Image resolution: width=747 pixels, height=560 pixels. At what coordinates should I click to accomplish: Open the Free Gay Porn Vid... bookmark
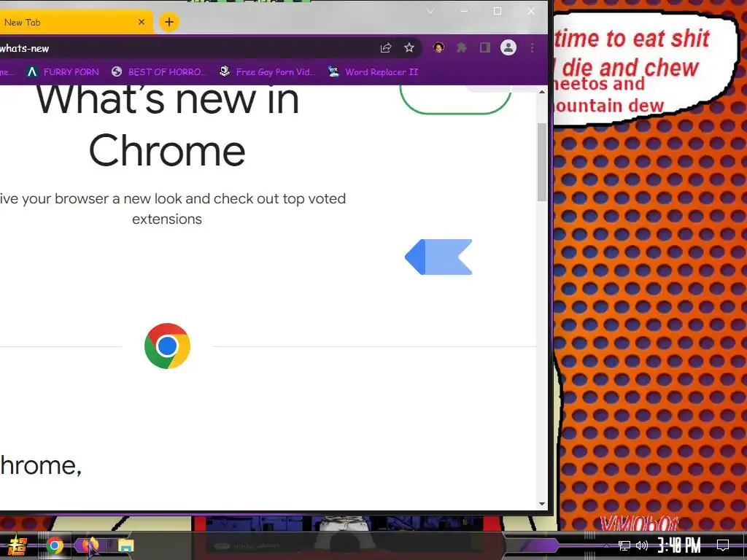267,72
